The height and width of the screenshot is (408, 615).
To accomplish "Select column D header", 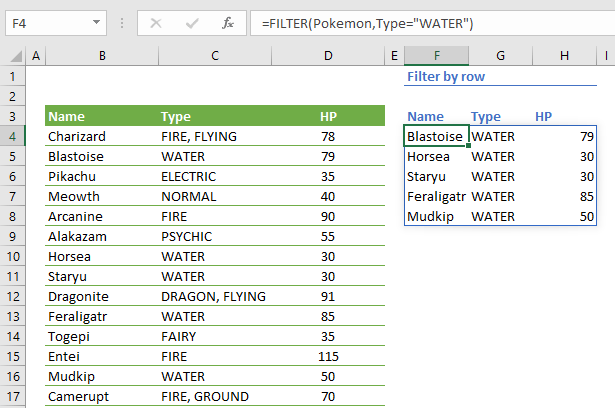I will point(329,56).
